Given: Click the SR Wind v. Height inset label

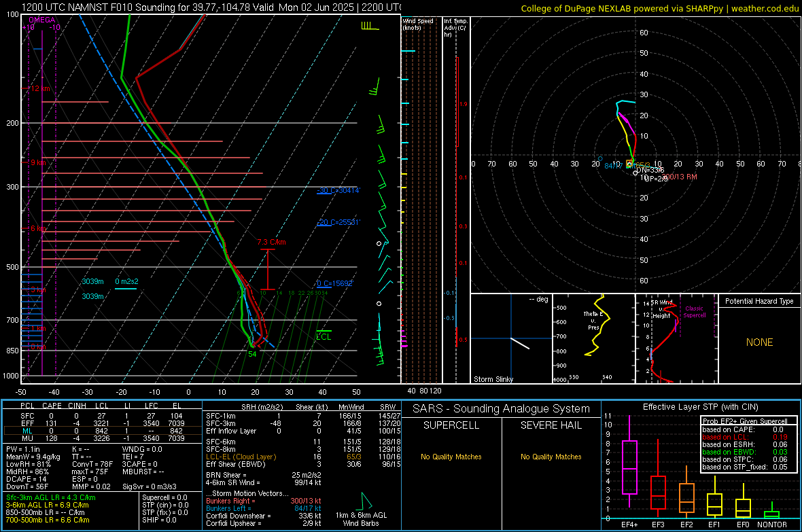Looking at the screenshot, I should pyautogui.click(x=661, y=309).
